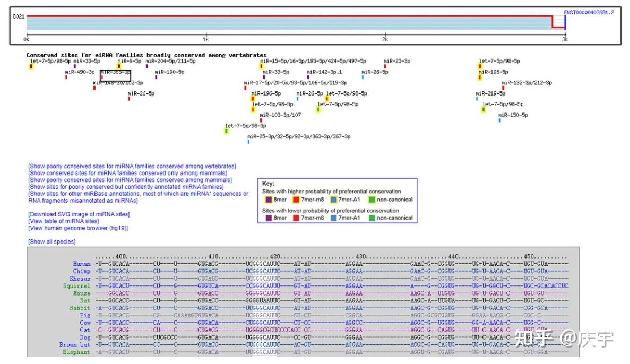Show poorly conserved sites among vertebrates link
The height and width of the screenshot is (364, 630).
[132, 166]
